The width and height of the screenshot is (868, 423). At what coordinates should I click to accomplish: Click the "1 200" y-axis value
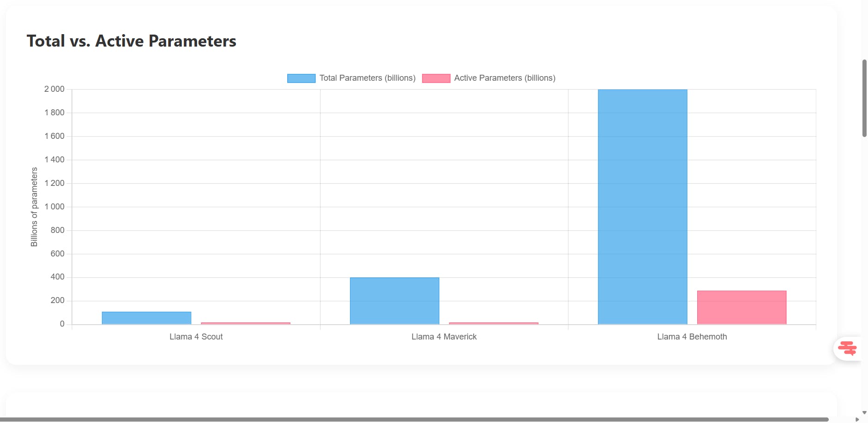click(x=54, y=183)
